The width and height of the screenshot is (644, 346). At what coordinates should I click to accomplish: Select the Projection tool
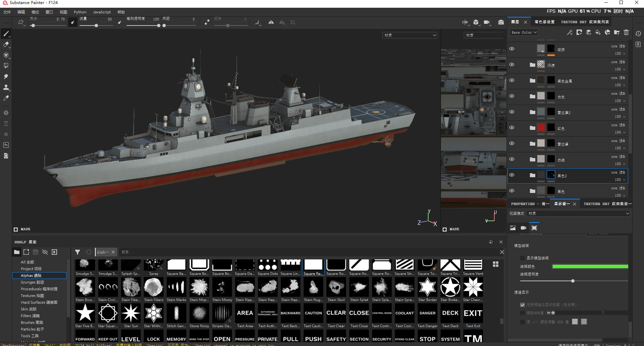pyautogui.click(x=6, y=55)
